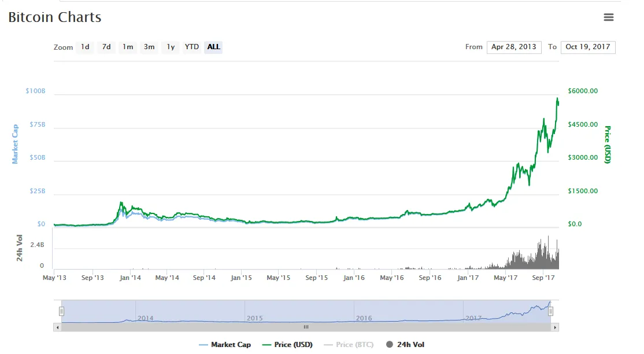
Task: Set zoom range to 1d
Action: coord(85,47)
